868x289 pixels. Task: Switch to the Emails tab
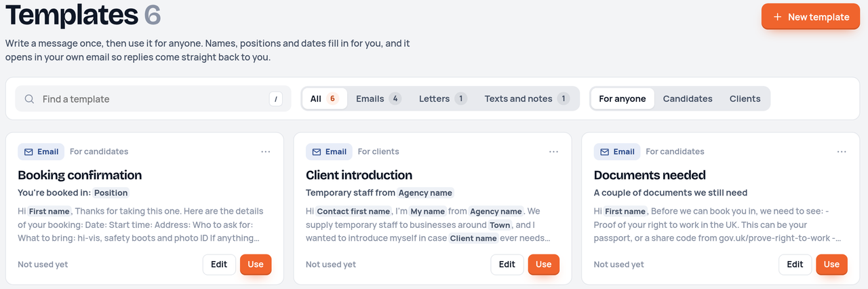coord(378,99)
